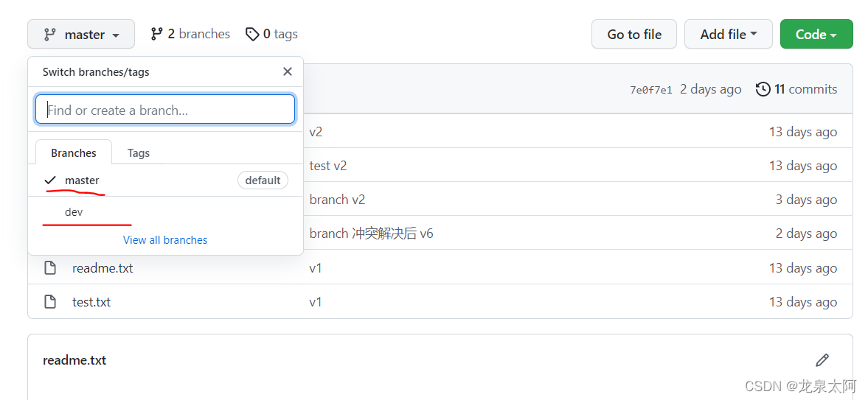The height and width of the screenshot is (400, 868).
Task: Click the checkmark beside master branch
Action: 50,180
